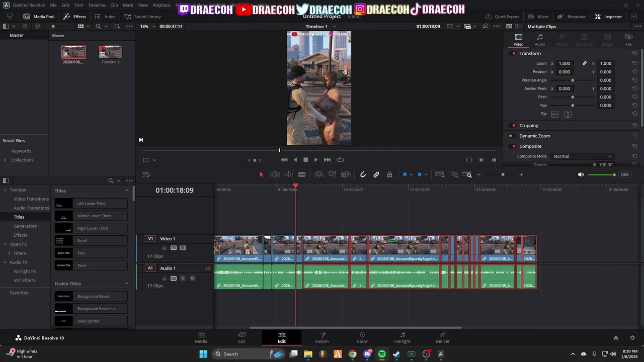Screen dimensions: 644x362
Task: Switch to the Fusion page
Action: [x=322, y=337]
